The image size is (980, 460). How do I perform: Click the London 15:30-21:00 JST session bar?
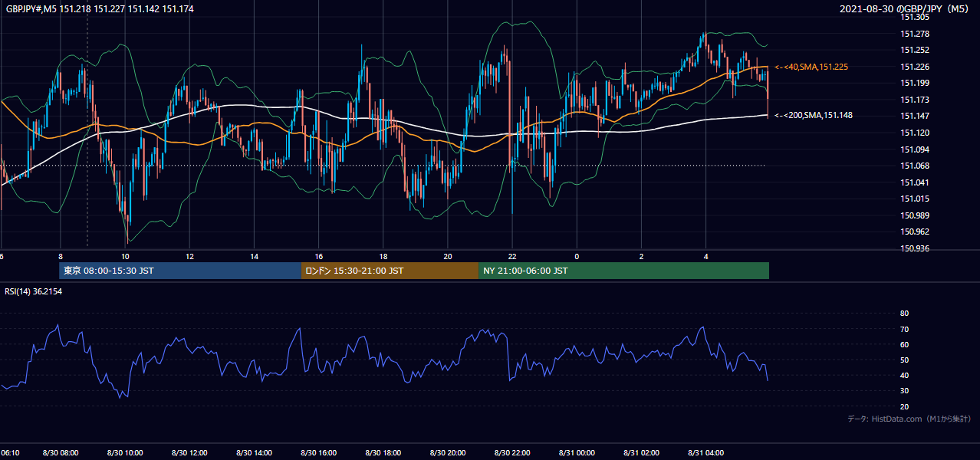[x=390, y=271]
